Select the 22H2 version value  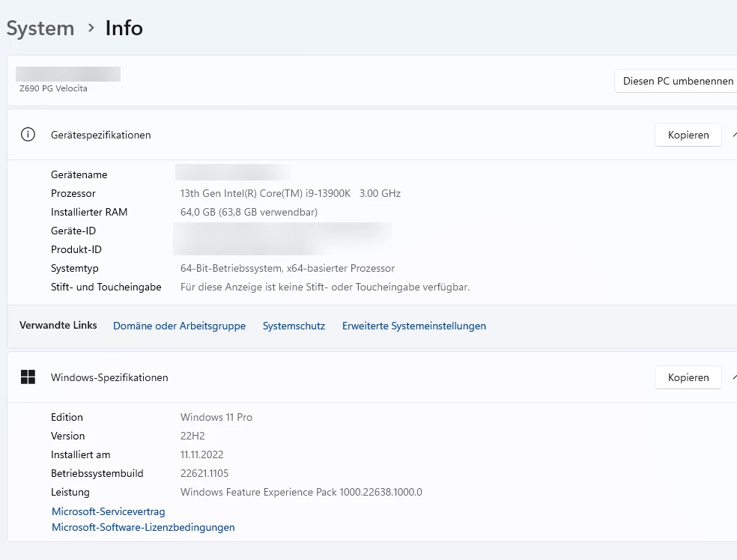click(x=192, y=436)
